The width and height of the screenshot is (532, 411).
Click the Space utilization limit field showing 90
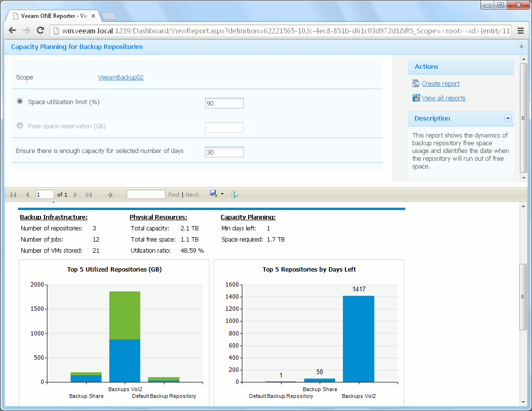pyautogui.click(x=224, y=103)
